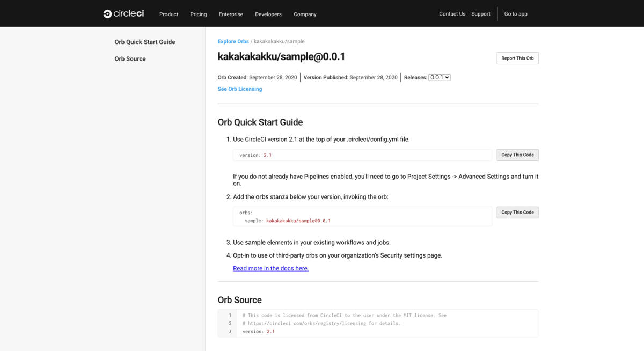Go to Contact Us

[x=452, y=14]
